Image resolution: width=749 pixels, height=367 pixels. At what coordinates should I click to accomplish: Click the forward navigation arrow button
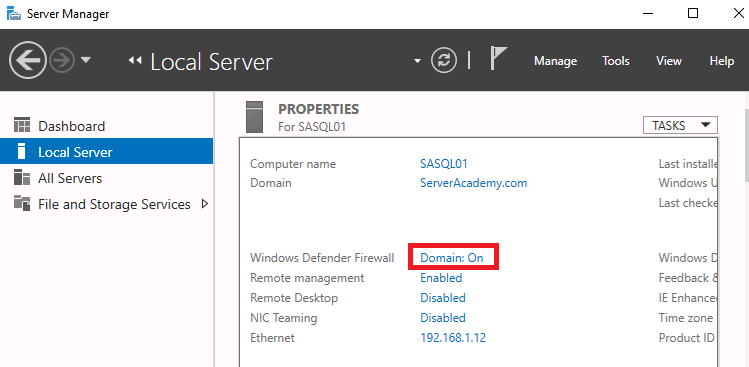coord(62,61)
